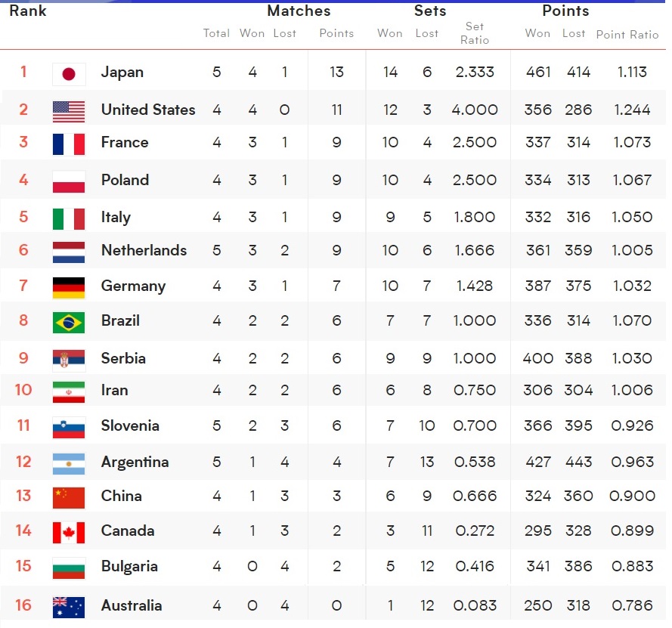
Task: Click the Matches group header
Action: tap(299, 11)
